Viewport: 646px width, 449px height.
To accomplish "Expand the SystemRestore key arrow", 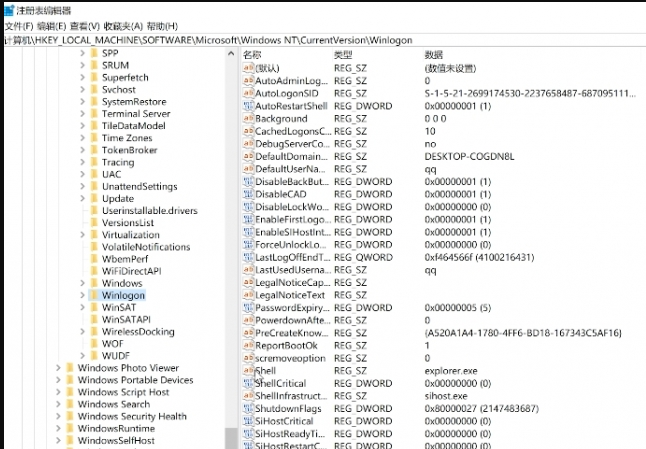I will point(81,102).
